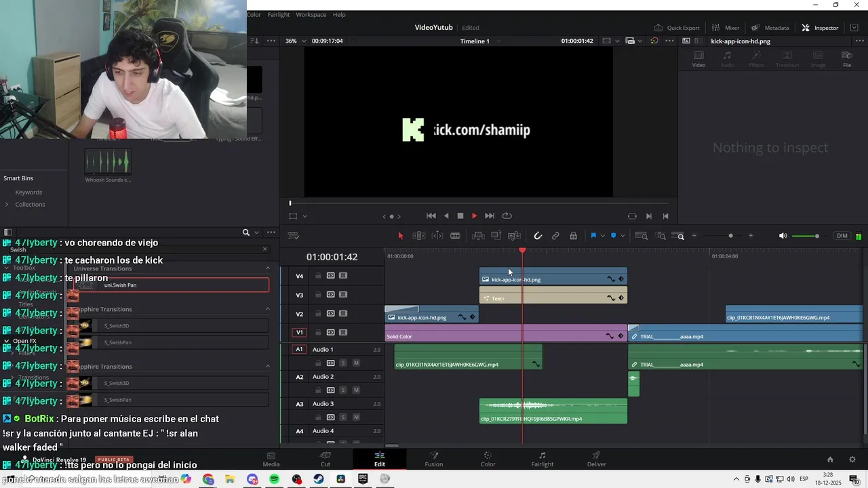Toggle Linked Selection chain icon
The image size is (868, 488).
[555, 236]
